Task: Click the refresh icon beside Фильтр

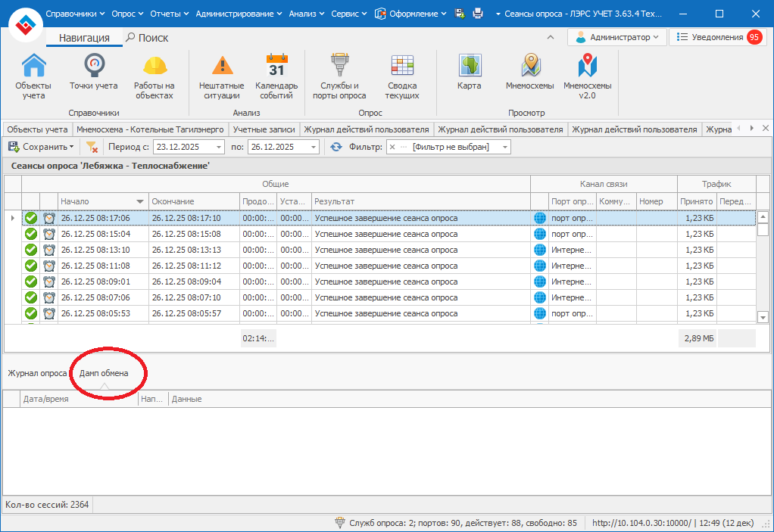Action: coord(336,147)
